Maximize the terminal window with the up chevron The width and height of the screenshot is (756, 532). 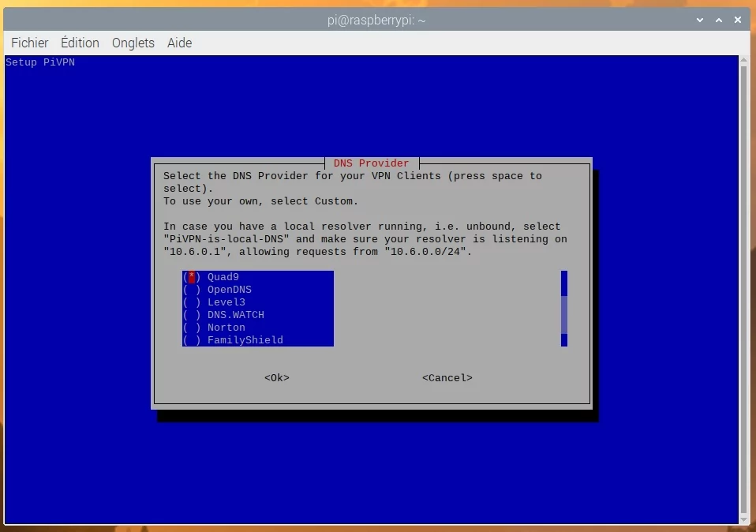click(719, 20)
